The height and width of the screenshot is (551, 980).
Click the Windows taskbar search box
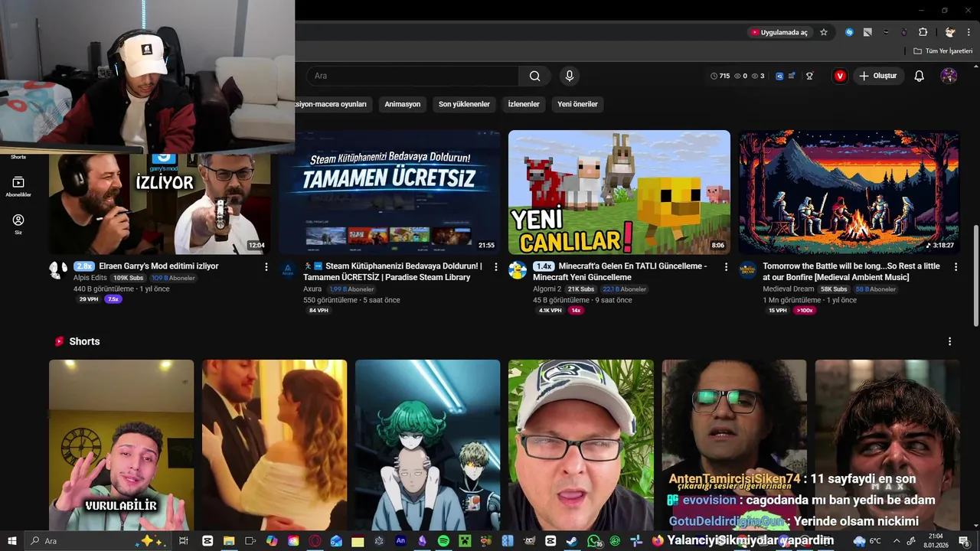tap(100, 541)
